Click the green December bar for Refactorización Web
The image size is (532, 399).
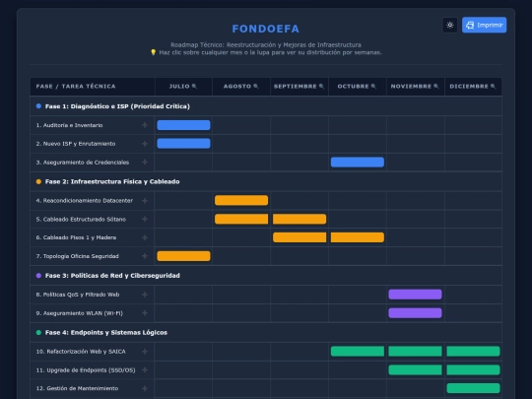click(473, 352)
